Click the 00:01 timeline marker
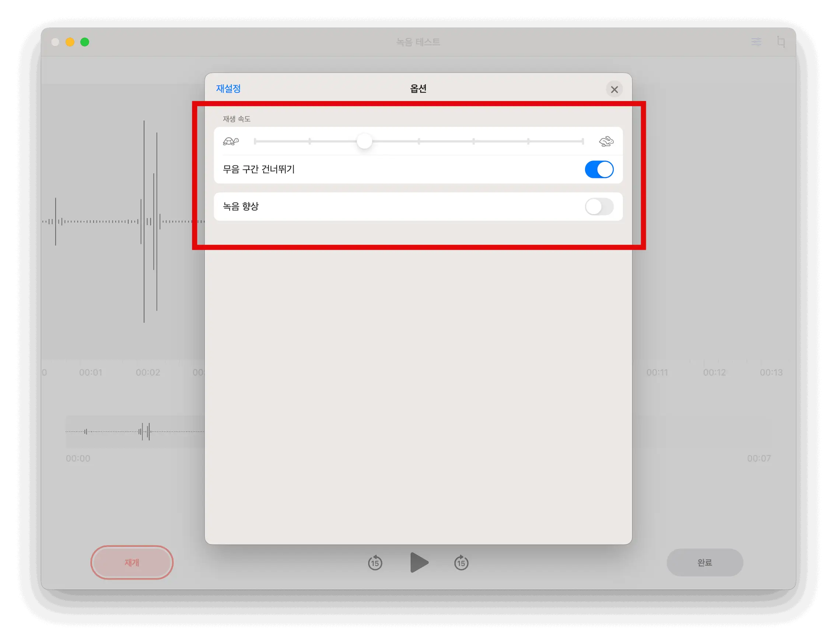The image size is (837, 644). click(91, 372)
